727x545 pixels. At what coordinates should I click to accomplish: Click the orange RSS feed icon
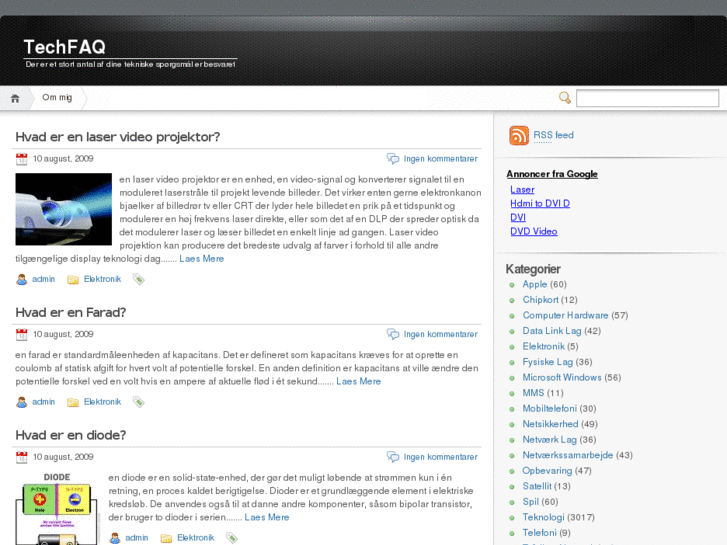pyautogui.click(x=519, y=135)
